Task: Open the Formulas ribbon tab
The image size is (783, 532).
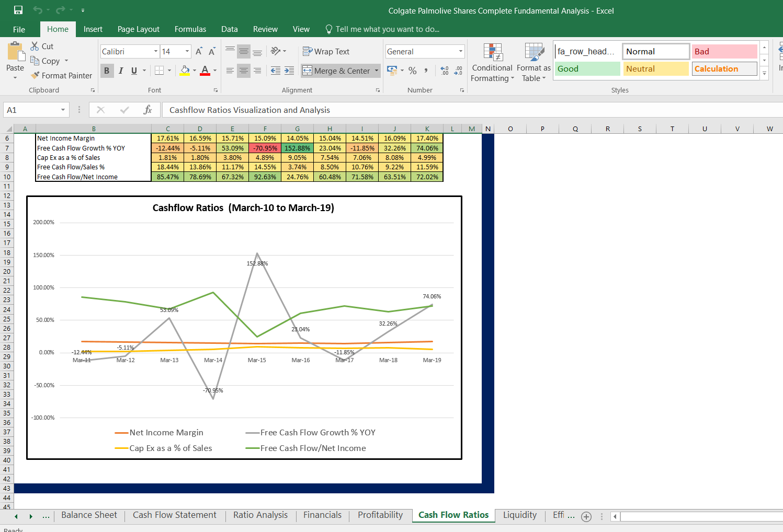Action: click(x=190, y=29)
